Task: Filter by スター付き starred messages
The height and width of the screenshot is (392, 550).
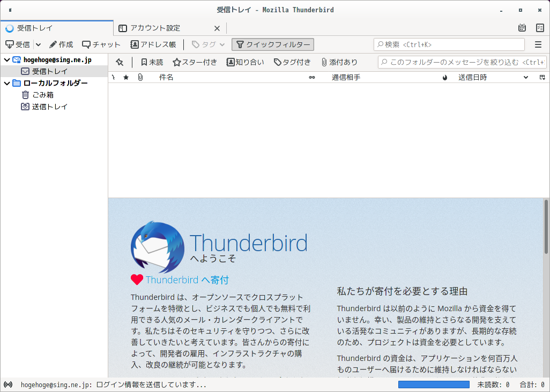Action: click(x=195, y=62)
